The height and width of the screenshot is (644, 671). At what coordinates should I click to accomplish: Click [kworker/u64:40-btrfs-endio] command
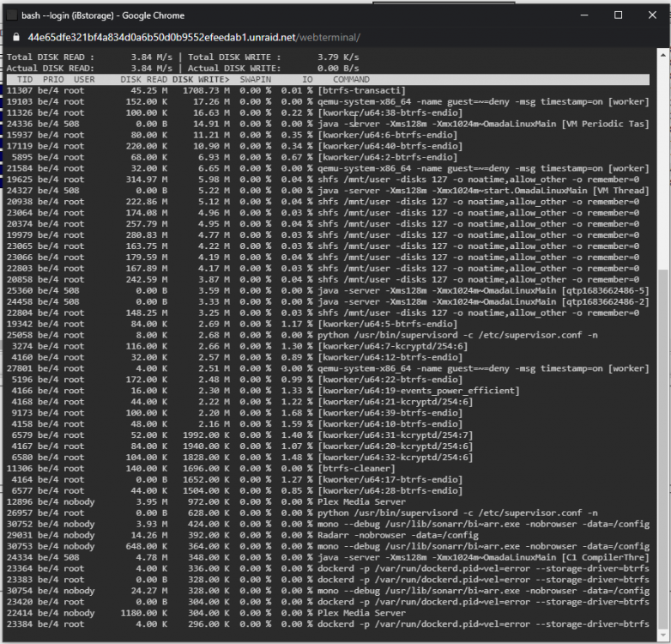pos(390,146)
